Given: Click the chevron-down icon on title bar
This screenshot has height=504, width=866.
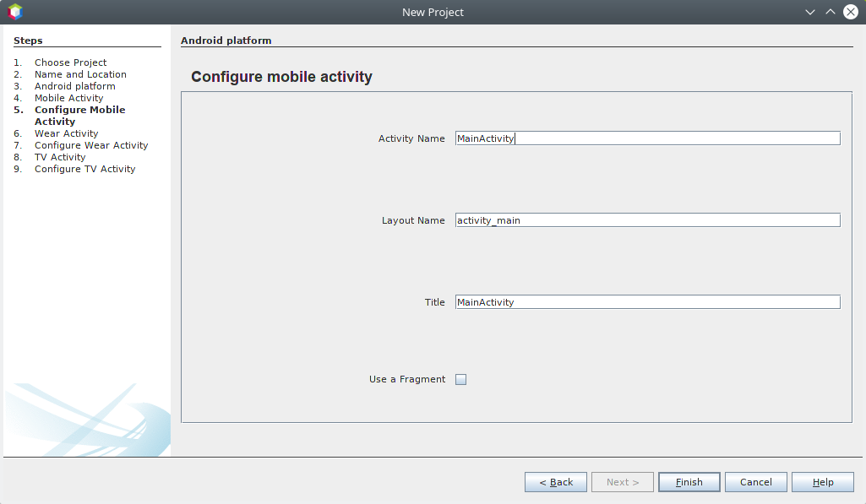Looking at the screenshot, I should (x=809, y=12).
